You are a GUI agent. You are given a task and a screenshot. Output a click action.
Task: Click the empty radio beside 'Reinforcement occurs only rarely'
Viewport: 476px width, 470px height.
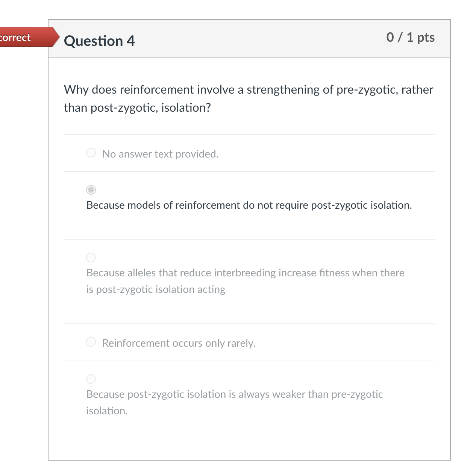91,342
